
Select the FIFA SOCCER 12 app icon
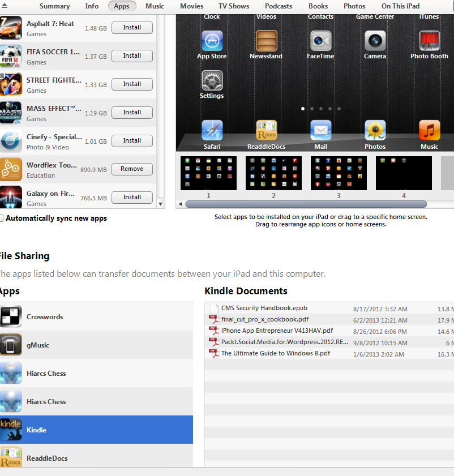tap(11, 56)
